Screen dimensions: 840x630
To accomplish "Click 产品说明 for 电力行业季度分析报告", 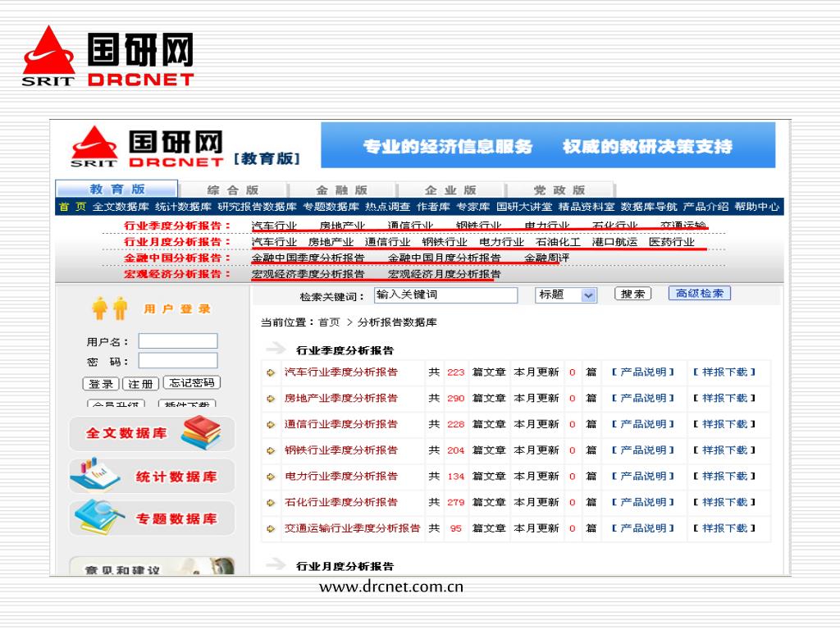I will [643, 477].
